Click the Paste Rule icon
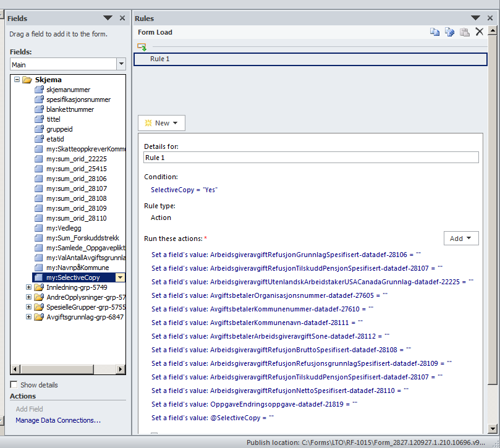This screenshot has width=500, height=448. point(465,32)
